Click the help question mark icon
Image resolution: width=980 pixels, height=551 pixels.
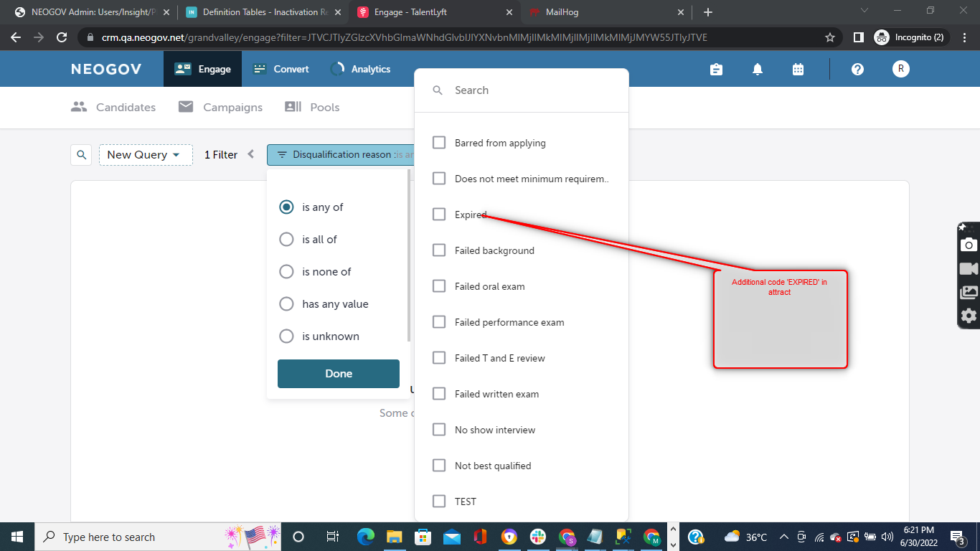point(857,69)
